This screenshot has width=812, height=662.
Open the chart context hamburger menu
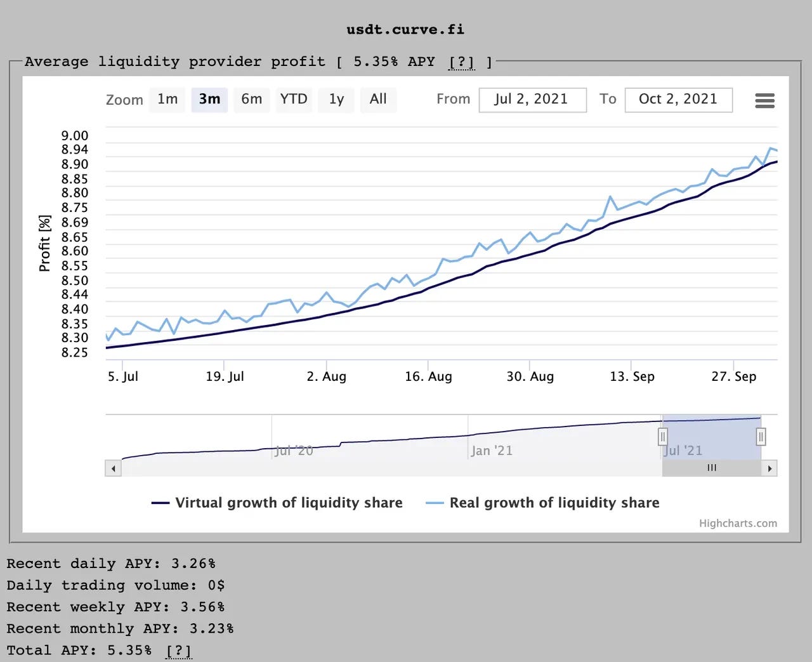(x=764, y=100)
